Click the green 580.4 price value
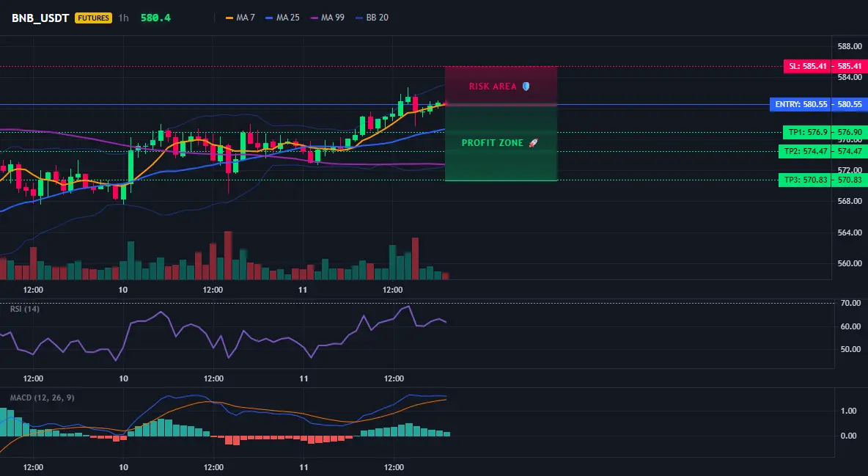Screen dimensions: 868x476 [x=155, y=18]
